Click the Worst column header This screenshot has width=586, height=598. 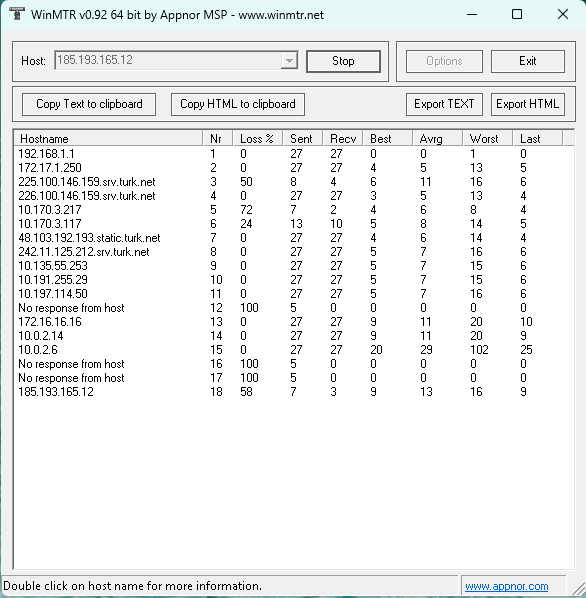click(488, 138)
